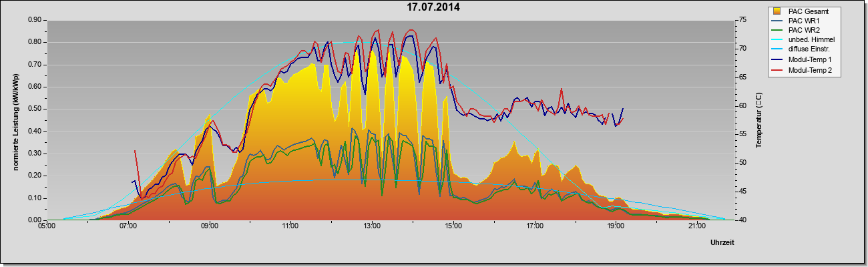Select the PAC WR2 legend entry
The width and height of the screenshot is (868, 267).
(x=805, y=31)
